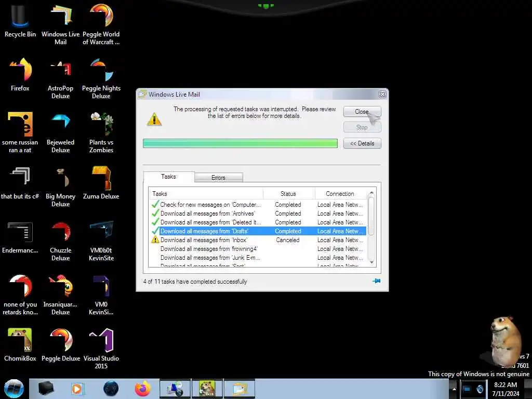This screenshot has height=399, width=532.
Task: Click the dark globe taskbar icon
Action: coord(111,389)
